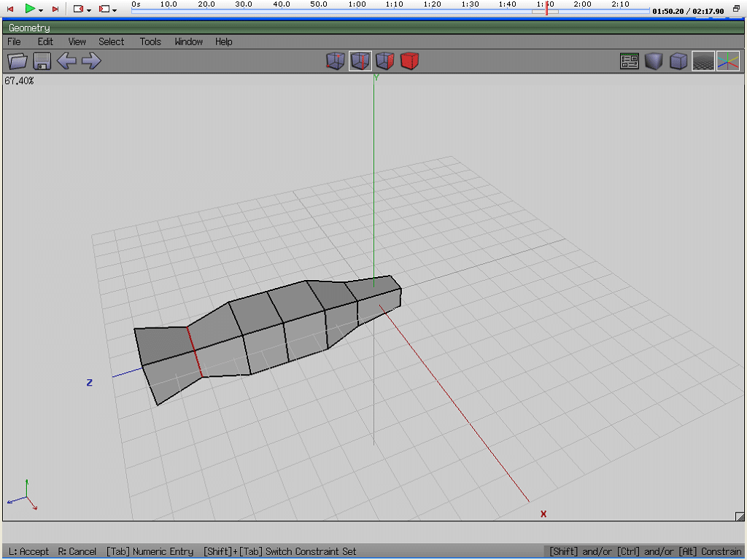The width and height of the screenshot is (747, 560).
Task: Switch to edge selection mode
Action: click(360, 61)
